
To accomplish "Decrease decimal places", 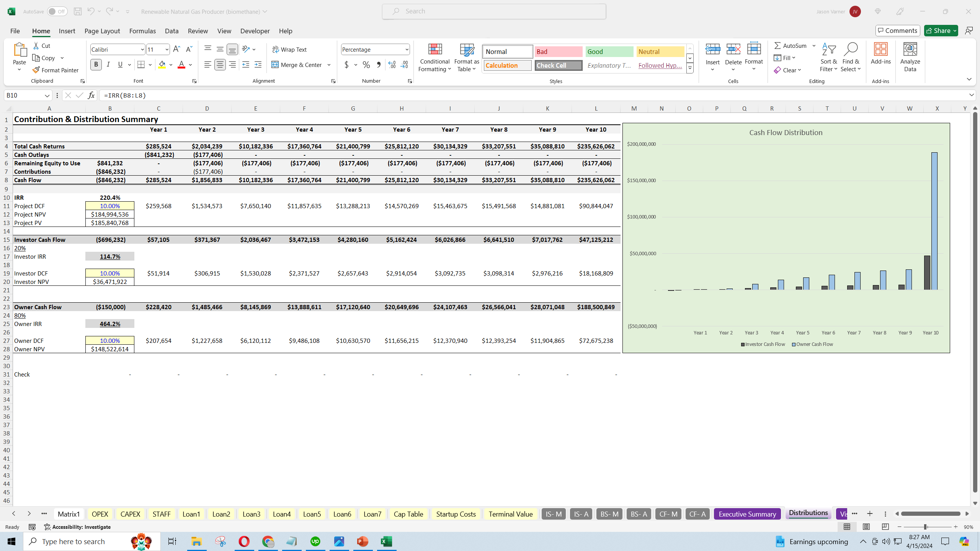I will pos(404,65).
